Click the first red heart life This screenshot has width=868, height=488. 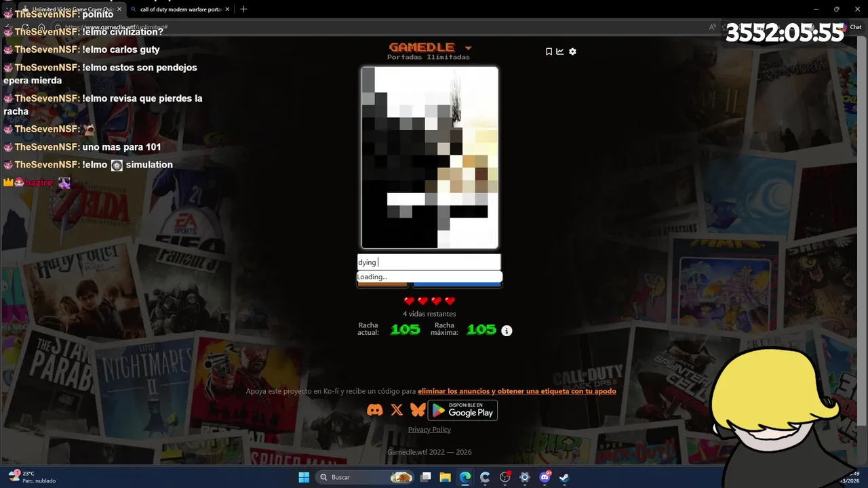click(x=409, y=301)
